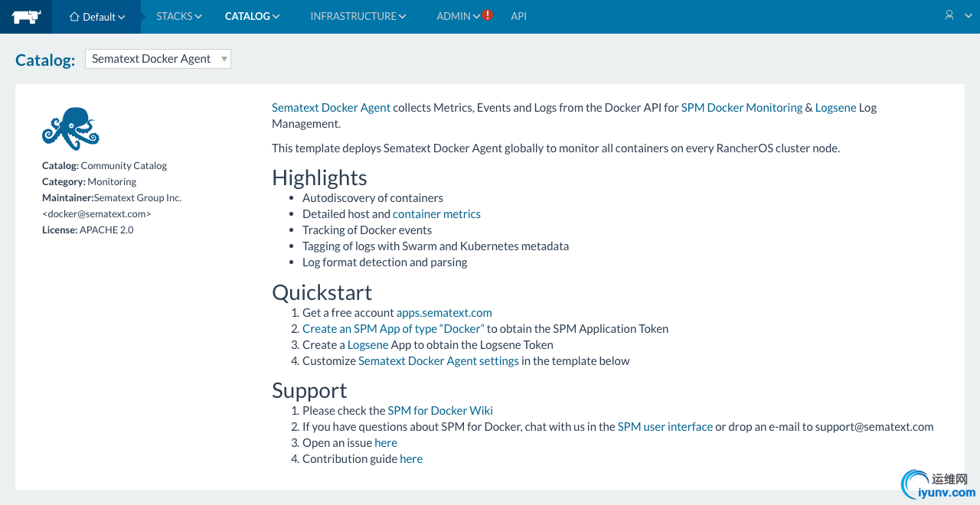Click the 'License: APACHE 2.0' text
The width and height of the screenshot is (980, 505).
[x=88, y=230]
